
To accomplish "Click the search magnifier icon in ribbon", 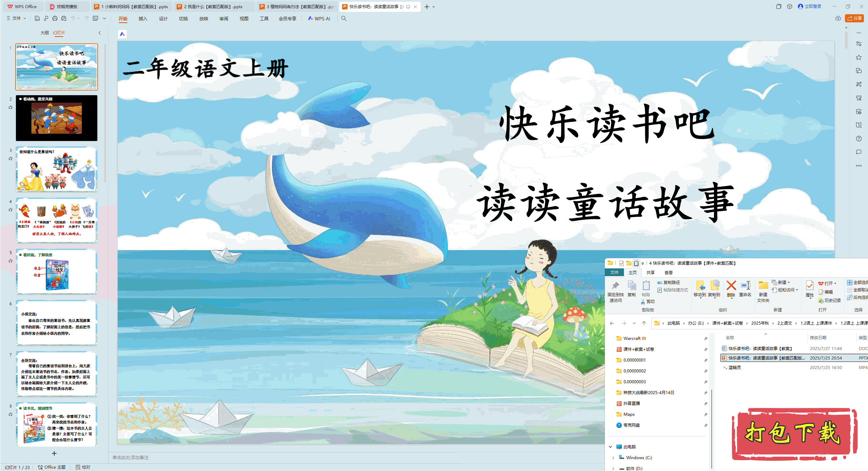I will 344,18.
